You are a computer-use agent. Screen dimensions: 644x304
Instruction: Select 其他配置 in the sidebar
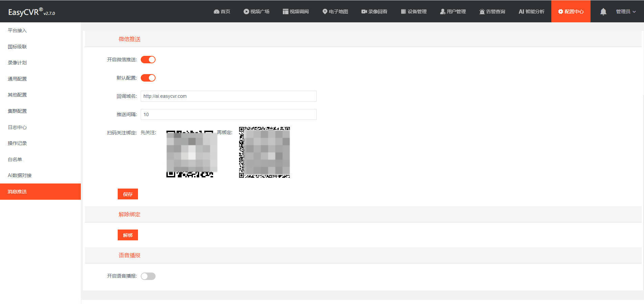pos(41,95)
